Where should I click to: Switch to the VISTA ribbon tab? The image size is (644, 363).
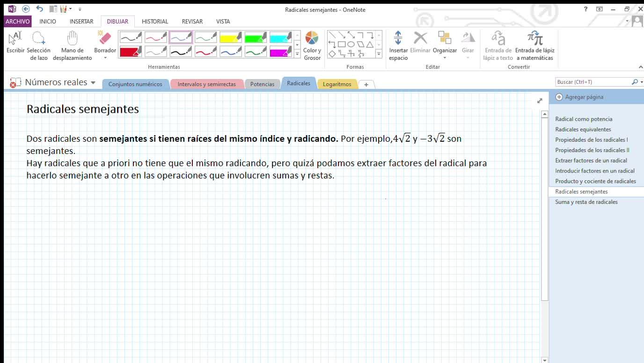(x=223, y=22)
